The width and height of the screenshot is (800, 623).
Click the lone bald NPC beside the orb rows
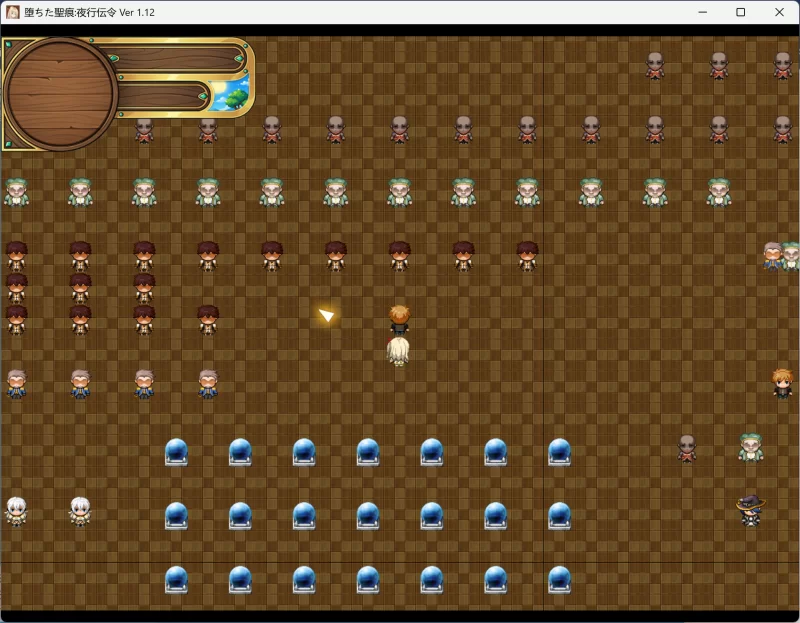687,448
